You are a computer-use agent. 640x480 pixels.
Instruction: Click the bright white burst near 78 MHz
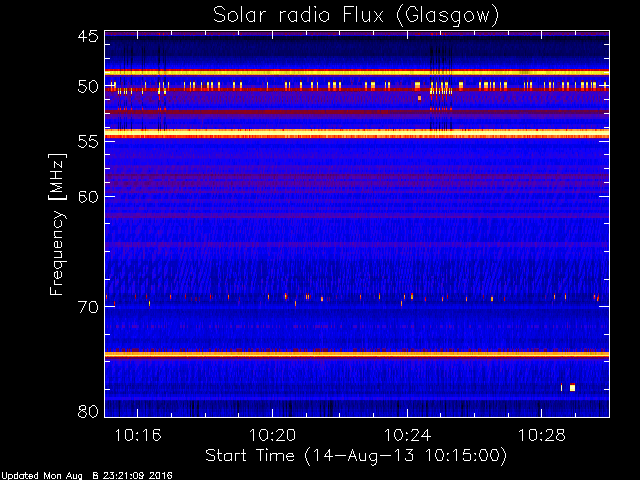572,387
